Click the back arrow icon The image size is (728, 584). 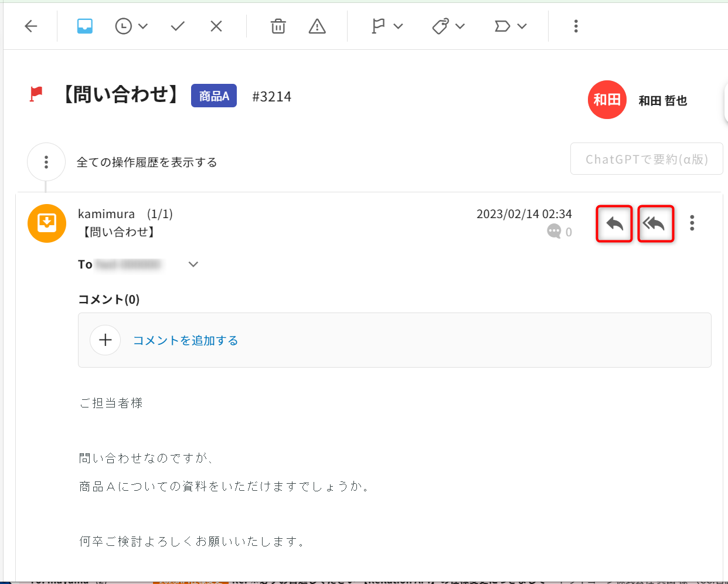click(x=31, y=26)
